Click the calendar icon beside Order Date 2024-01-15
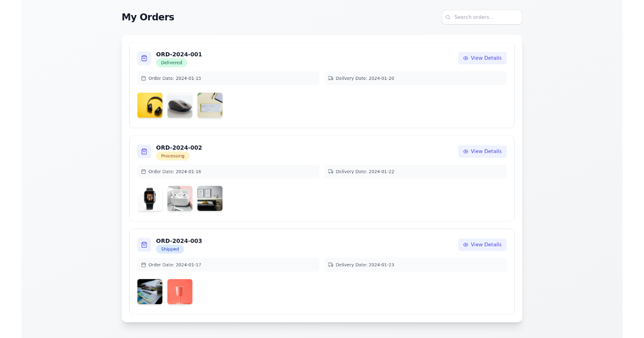 tap(143, 78)
